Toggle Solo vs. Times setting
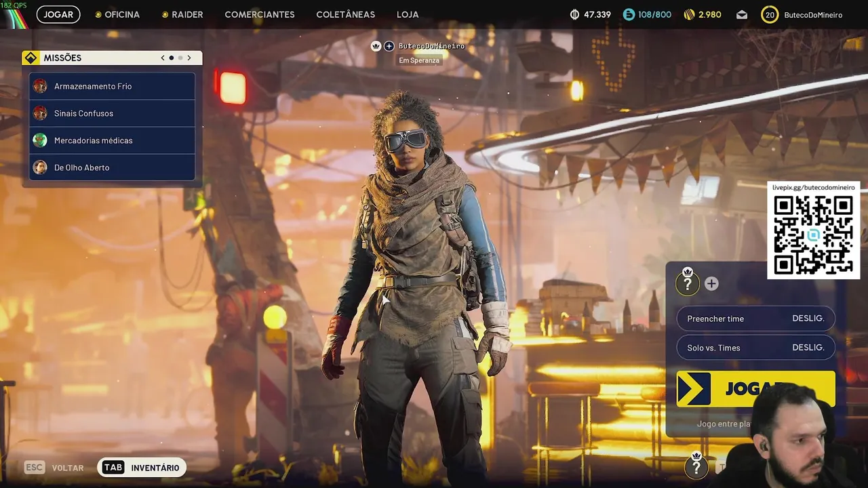The width and height of the screenshot is (868, 488). point(755,348)
